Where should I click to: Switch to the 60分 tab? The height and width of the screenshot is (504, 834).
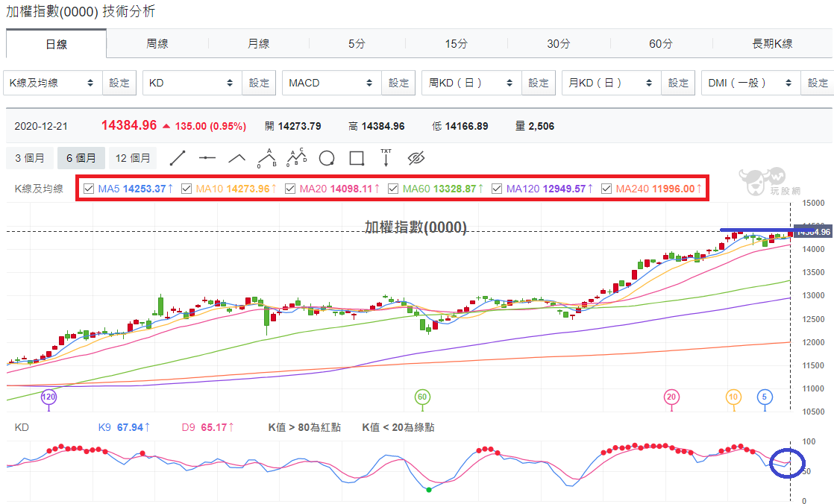tap(661, 43)
